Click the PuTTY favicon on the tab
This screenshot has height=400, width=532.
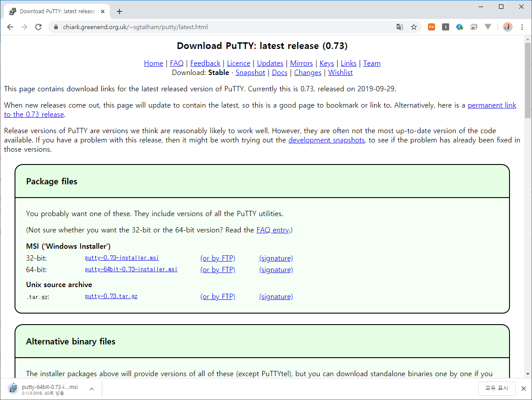pos(13,11)
